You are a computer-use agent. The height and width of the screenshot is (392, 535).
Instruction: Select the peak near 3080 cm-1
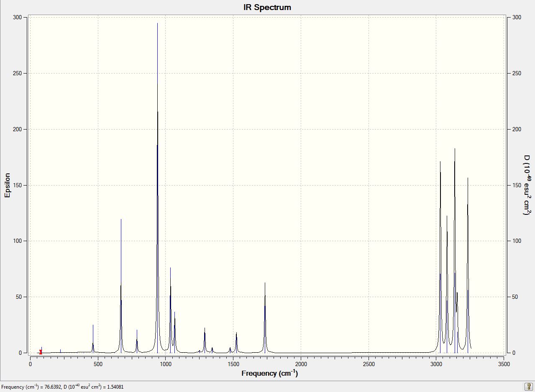pos(447,284)
